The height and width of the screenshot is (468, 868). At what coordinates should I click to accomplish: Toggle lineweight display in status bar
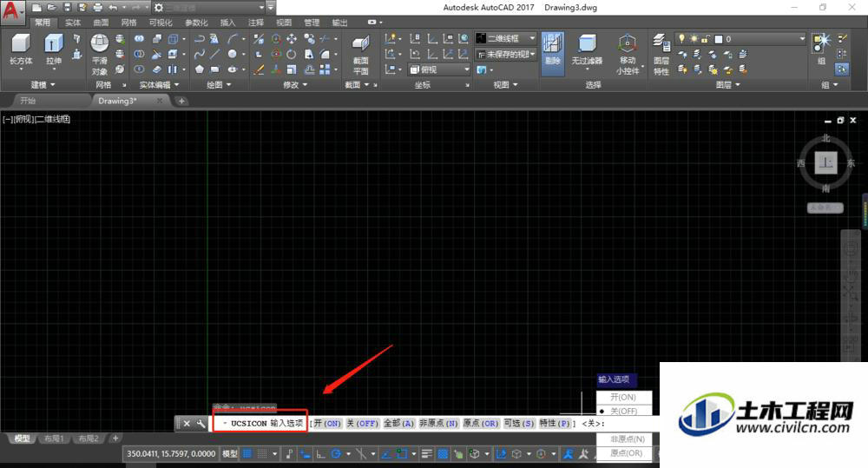[427, 454]
